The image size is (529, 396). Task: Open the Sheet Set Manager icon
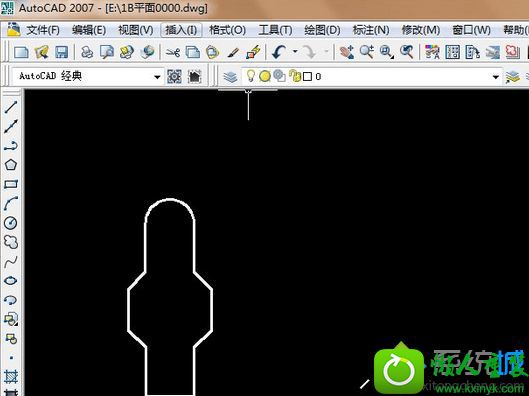click(493, 52)
